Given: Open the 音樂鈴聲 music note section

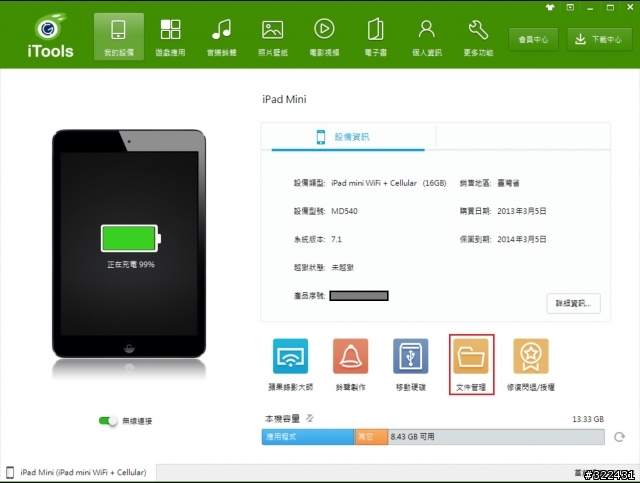Looking at the screenshot, I should 222,37.
